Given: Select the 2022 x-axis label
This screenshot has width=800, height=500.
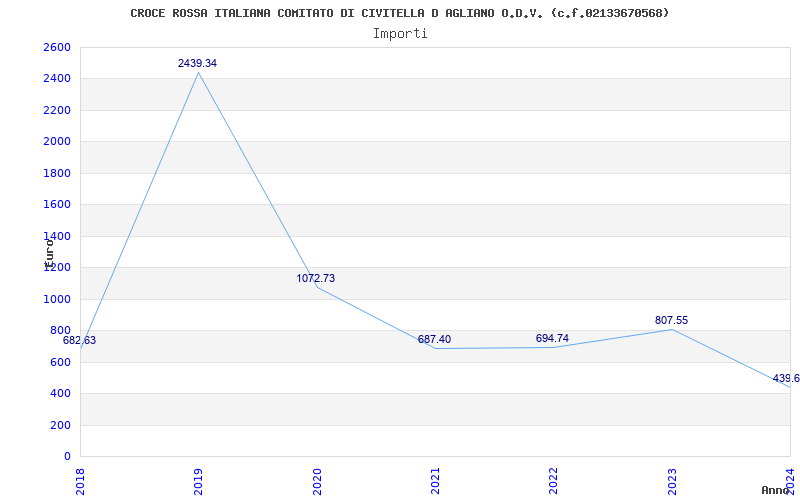Looking at the screenshot, I should [x=554, y=481].
